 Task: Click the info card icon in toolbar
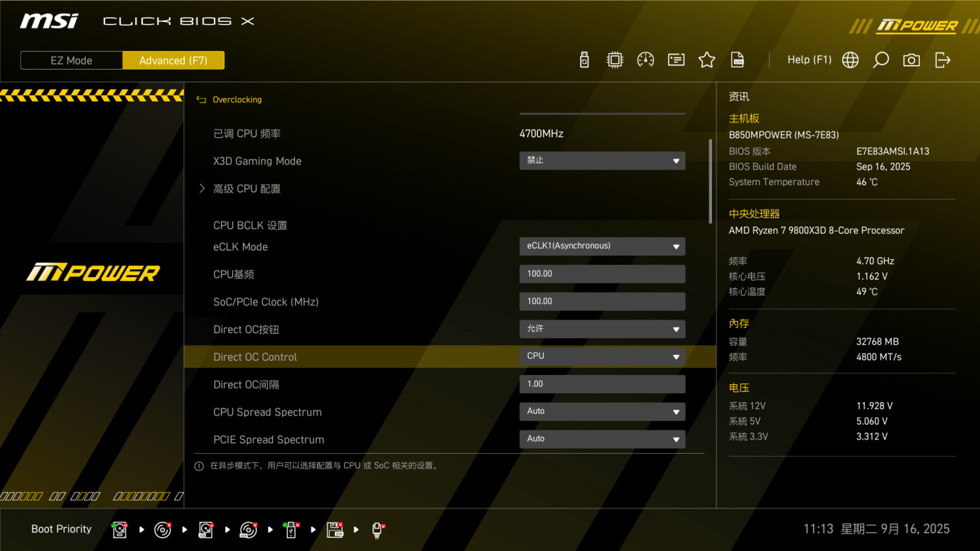click(x=676, y=60)
